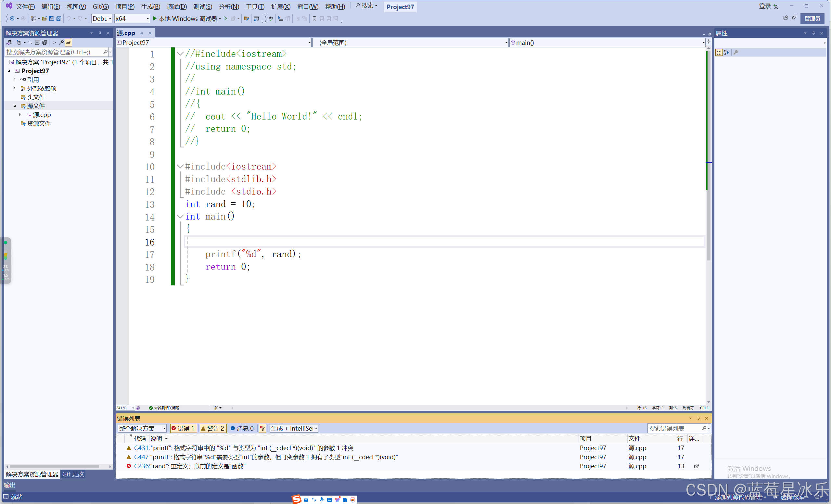
Task: Expand the 外部依赖项 tree node
Action: pos(15,88)
